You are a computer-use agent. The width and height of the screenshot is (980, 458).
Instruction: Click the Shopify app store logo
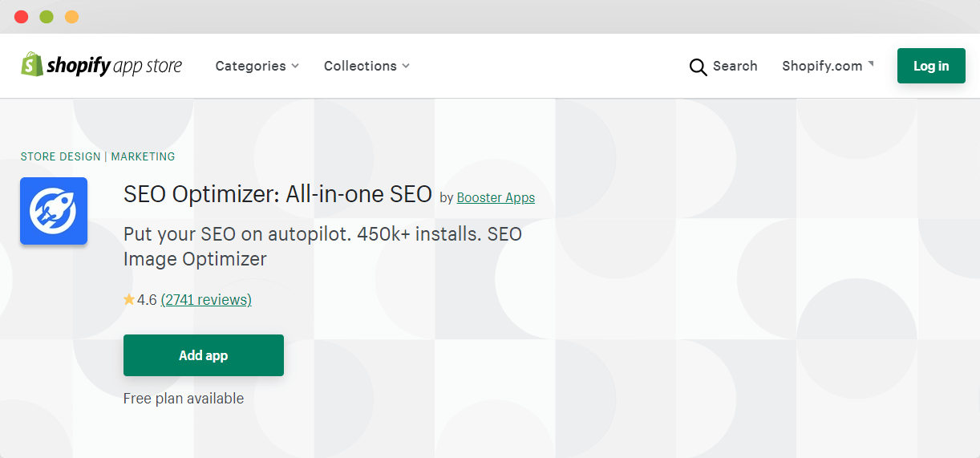coord(101,66)
